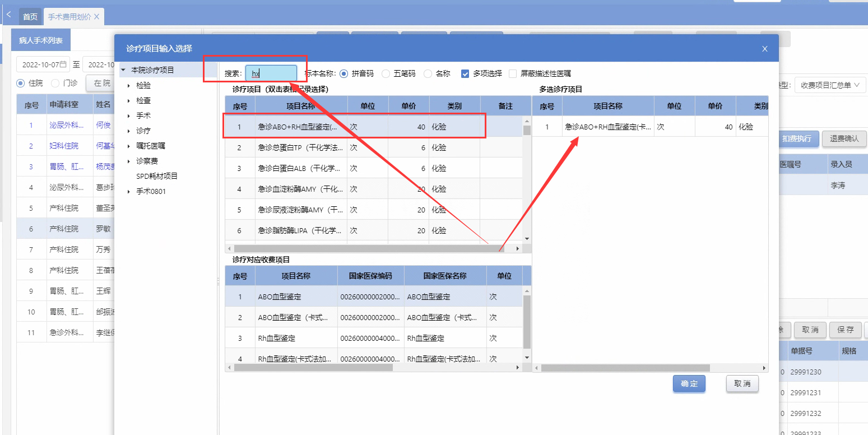Click the scroll-down arrow of 诊疗项目 table

pos(527,239)
